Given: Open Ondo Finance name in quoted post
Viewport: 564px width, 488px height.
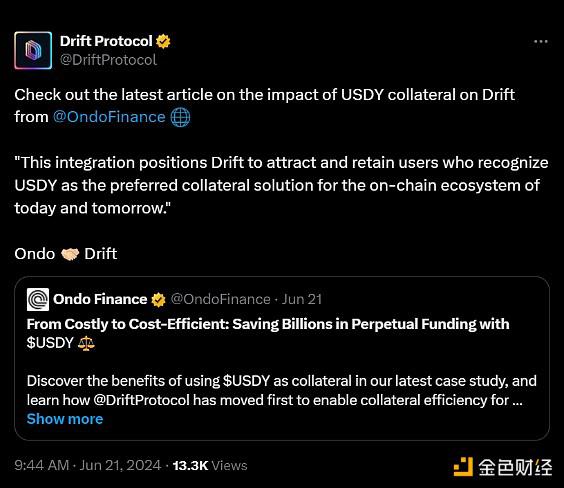Looking at the screenshot, I should click(x=100, y=299).
